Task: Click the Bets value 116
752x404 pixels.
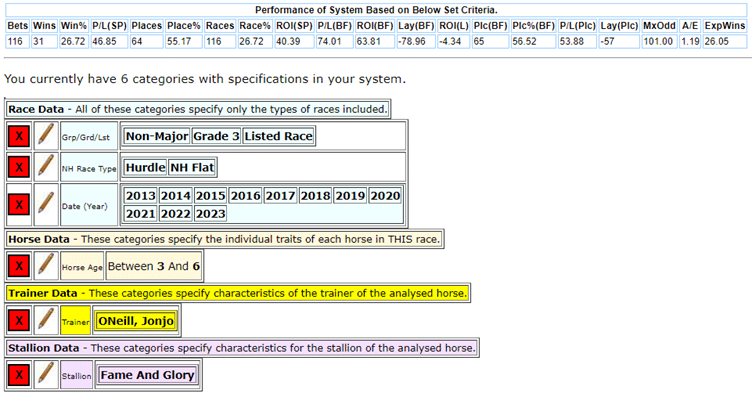Action: coord(18,42)
